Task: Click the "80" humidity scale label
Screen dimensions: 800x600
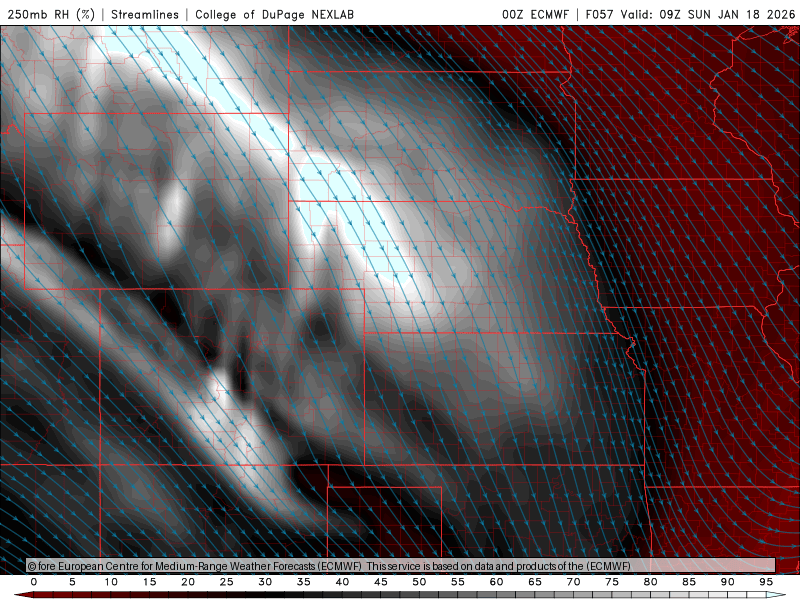Action: tap(651, 582)
